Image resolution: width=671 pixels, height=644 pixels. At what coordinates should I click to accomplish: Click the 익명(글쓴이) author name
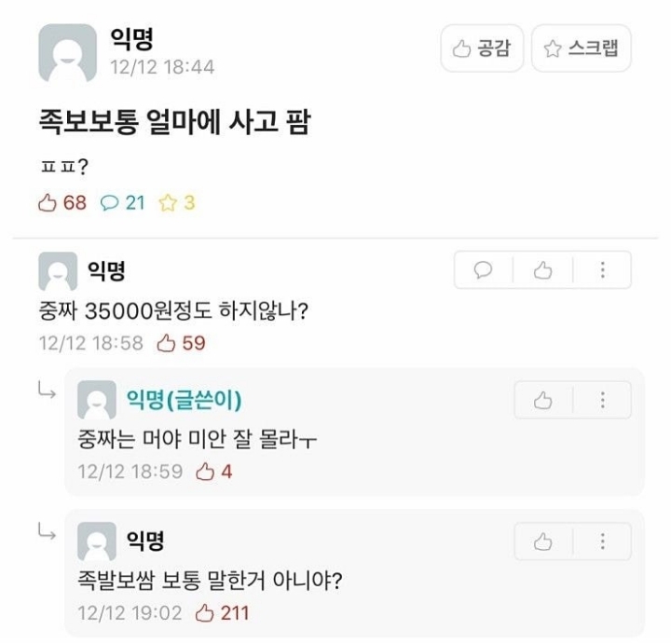point(184,400)
